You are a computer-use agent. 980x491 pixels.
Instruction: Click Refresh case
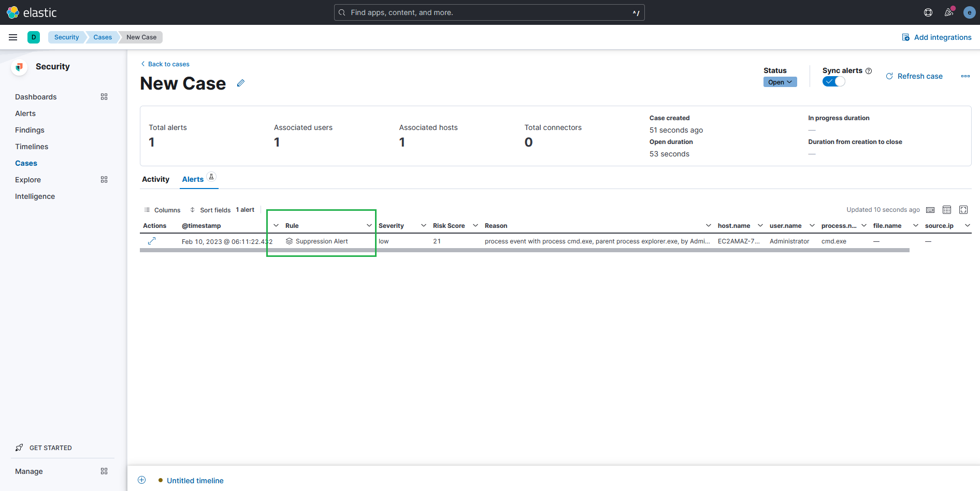[919, 76]
